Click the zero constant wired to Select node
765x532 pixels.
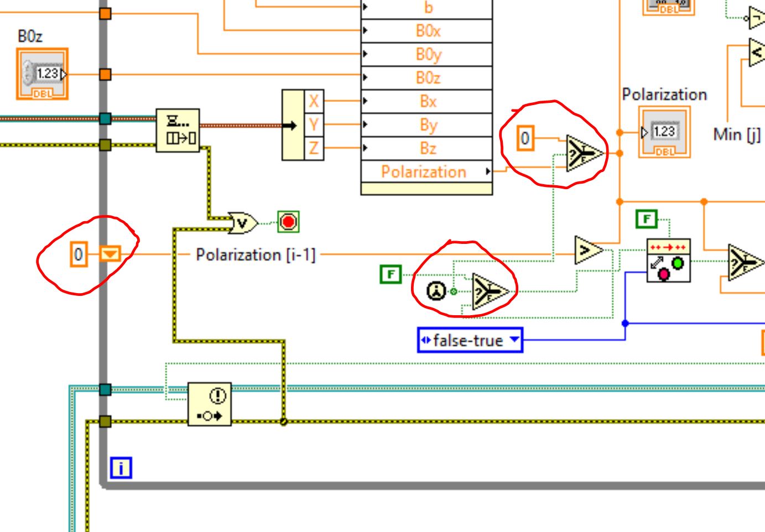click(x=525, y=138)
